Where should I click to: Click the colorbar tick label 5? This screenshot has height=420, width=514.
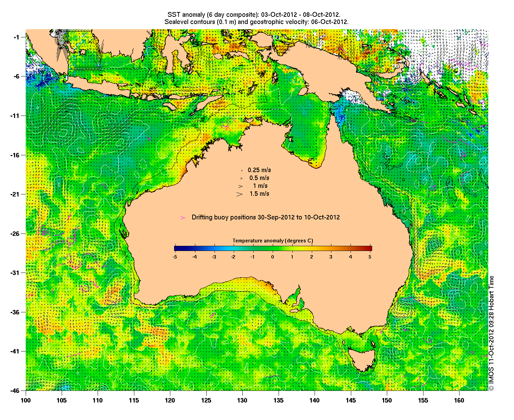coord(370,256)
